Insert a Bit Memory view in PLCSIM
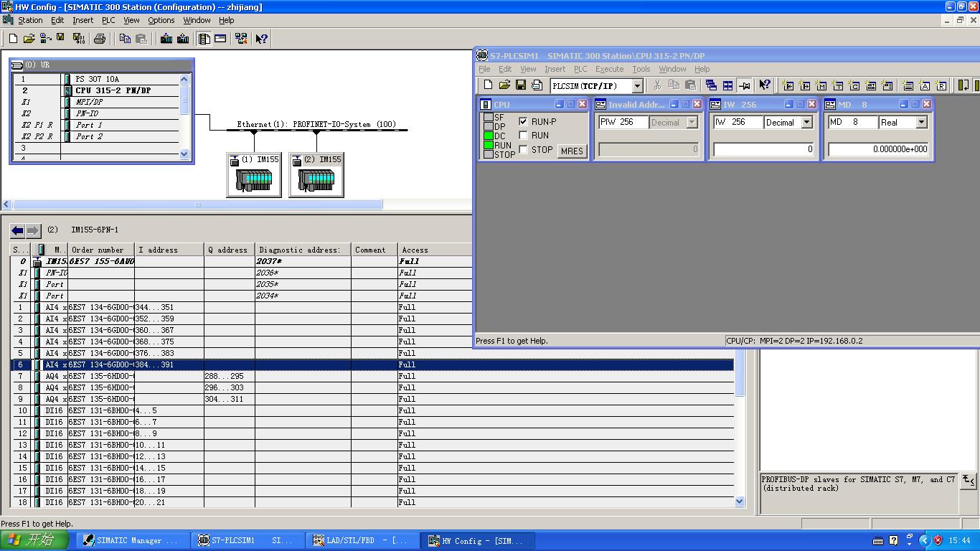This screenshot has height=551, width=980. pos(821,85)
